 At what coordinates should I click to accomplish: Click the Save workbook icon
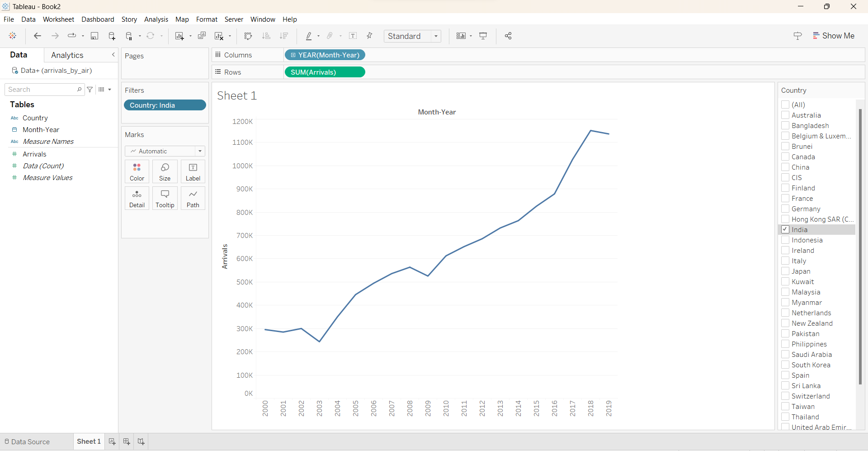tap(94, 36)
